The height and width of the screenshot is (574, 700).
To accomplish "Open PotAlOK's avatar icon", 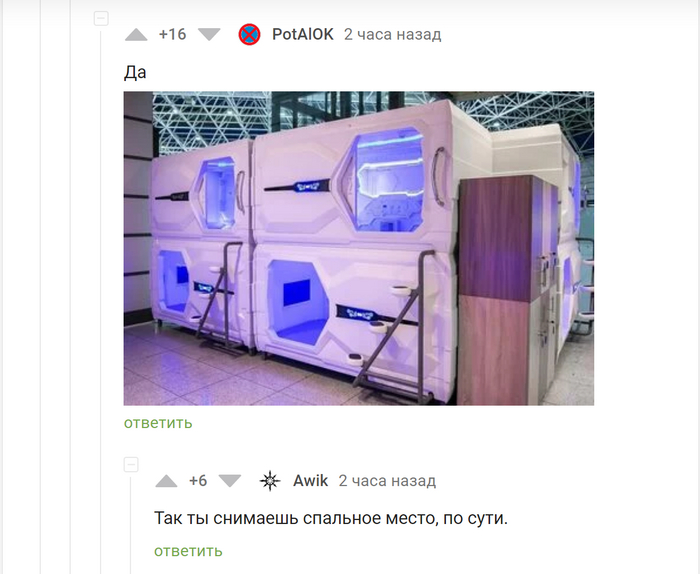I will (249, 34).
